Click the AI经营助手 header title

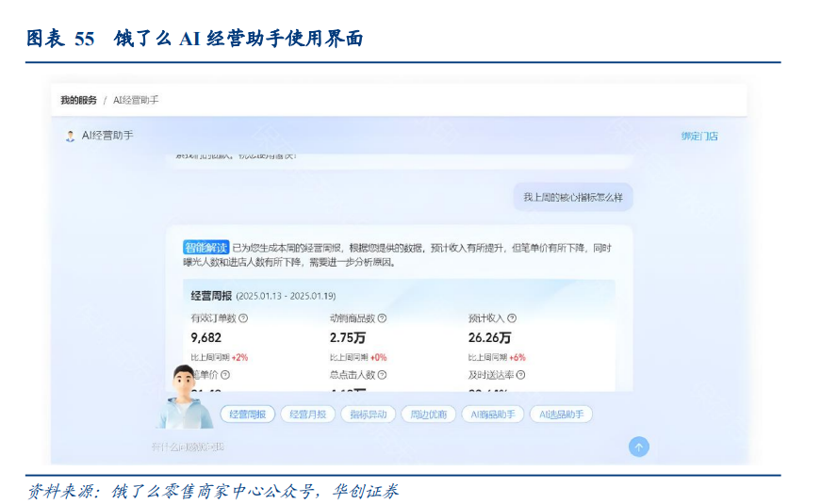point(107,136)
